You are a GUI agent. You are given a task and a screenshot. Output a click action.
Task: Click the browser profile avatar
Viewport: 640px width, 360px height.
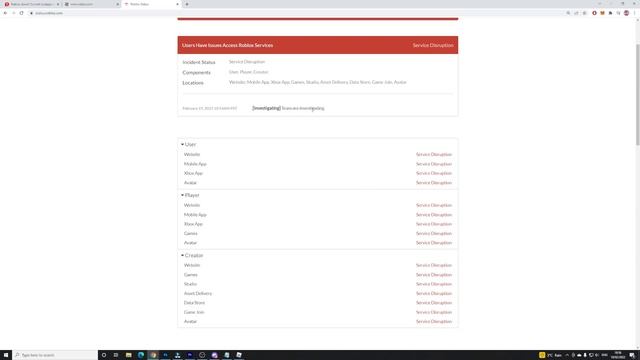(627, 13)
